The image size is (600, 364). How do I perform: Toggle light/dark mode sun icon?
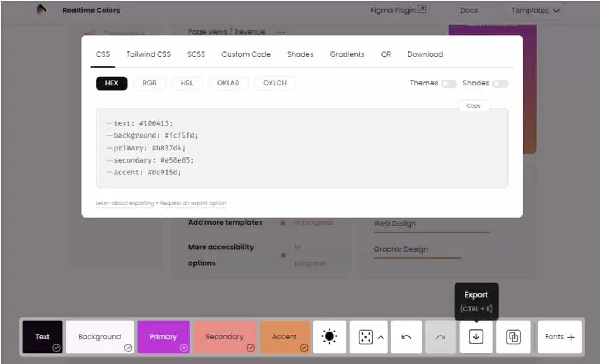pos(329,337)
